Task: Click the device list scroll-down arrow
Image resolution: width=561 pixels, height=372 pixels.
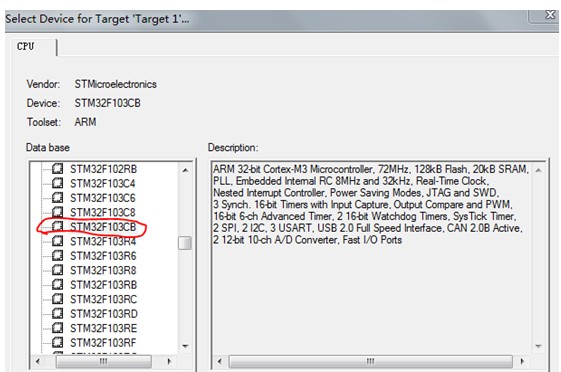Action: (185, 346)
